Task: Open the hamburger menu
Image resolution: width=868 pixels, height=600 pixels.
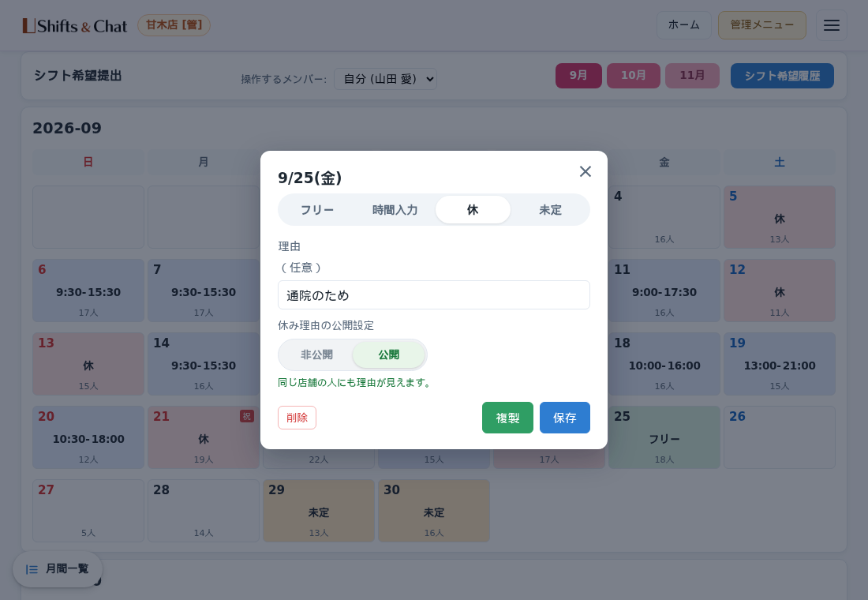Action: [x=832, y=25]
